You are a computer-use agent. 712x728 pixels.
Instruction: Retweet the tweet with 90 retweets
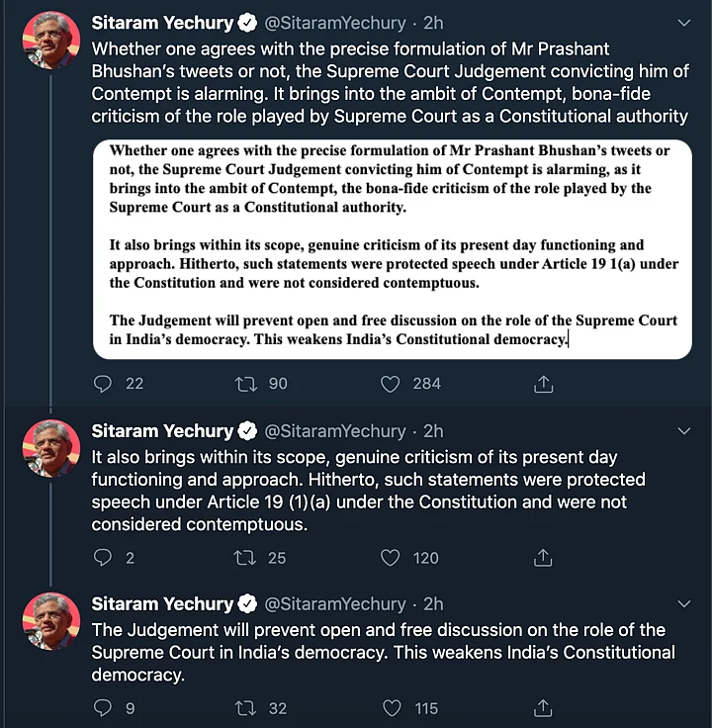tap(245, 384)
